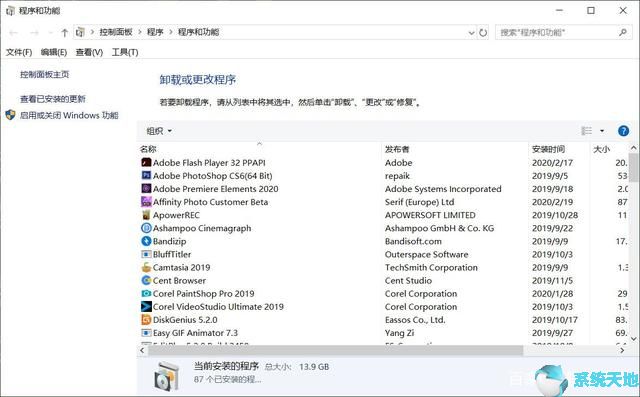640x397 pixels.
Task: Click publisher Yang Zi
Action: [399, 333]
